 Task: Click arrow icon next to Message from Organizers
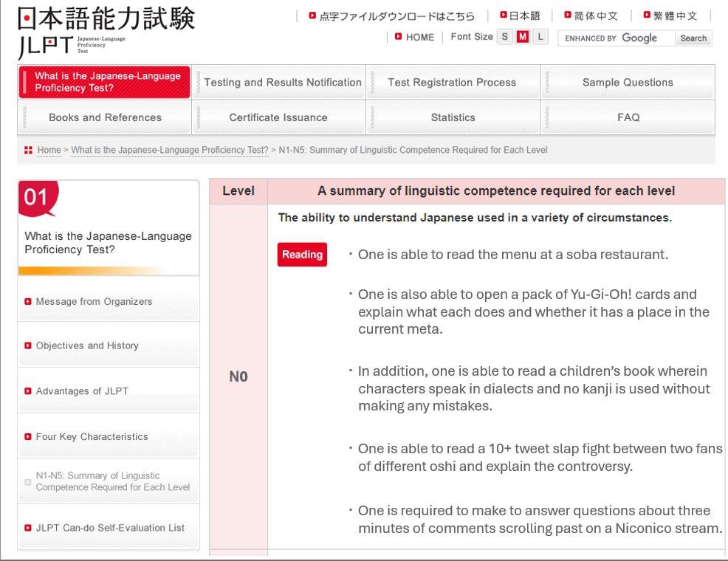pyautogui.click(x=28, y=302)
